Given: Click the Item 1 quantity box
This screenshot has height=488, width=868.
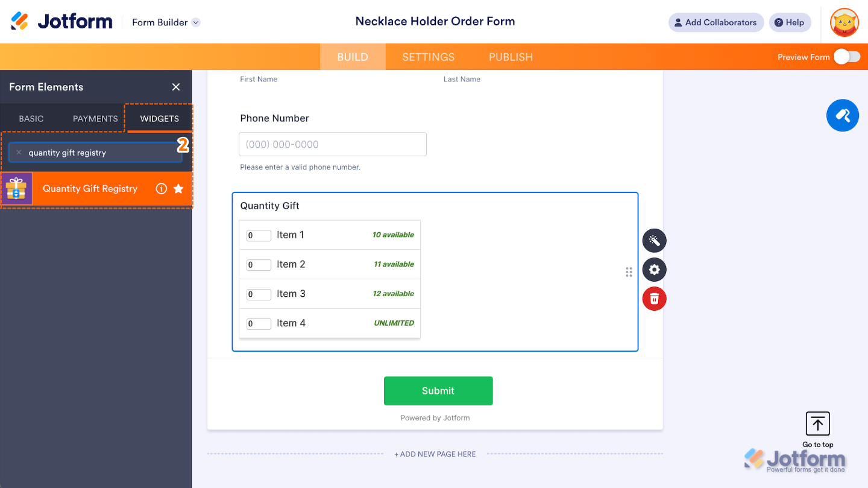Looking at the screenshot, I should click(x=259, y=235).
